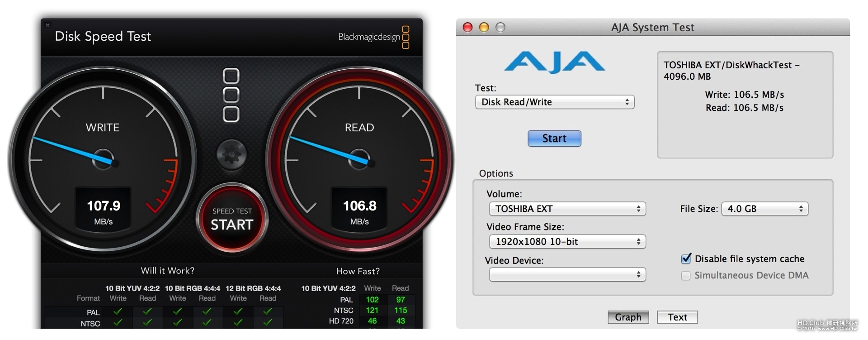Viewport: 868px width, 340px height.
Task: Click the 10 Bit RGB 4:4:4 column header
Action: (x=193, y=288)
